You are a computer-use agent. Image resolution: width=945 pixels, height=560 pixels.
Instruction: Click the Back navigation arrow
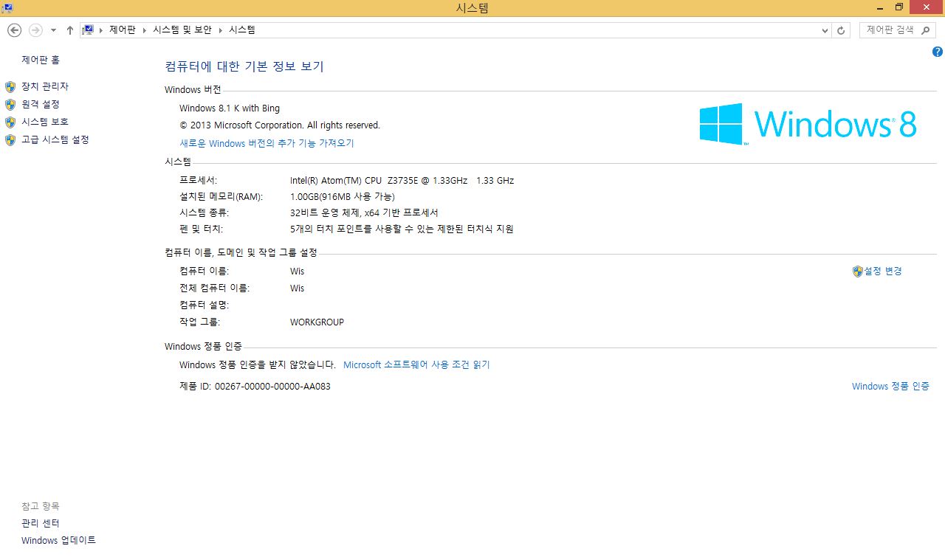[x=14, y=30]
